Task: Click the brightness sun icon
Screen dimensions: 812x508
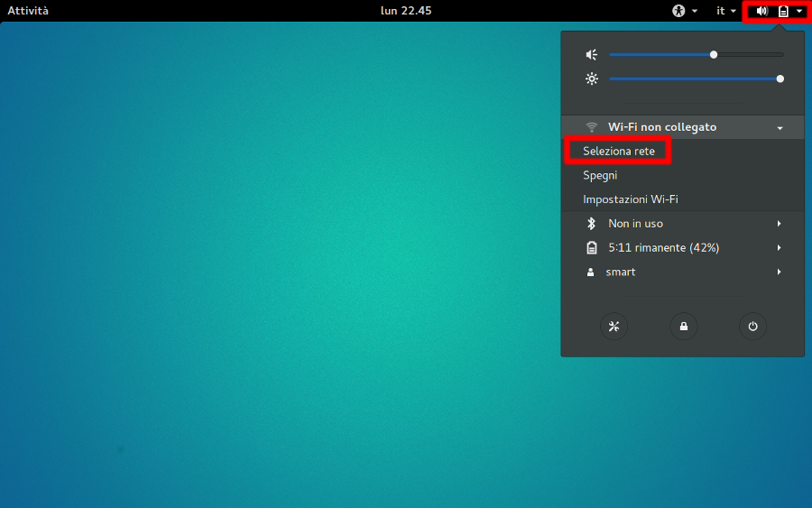Action: [x=592, y=79]
